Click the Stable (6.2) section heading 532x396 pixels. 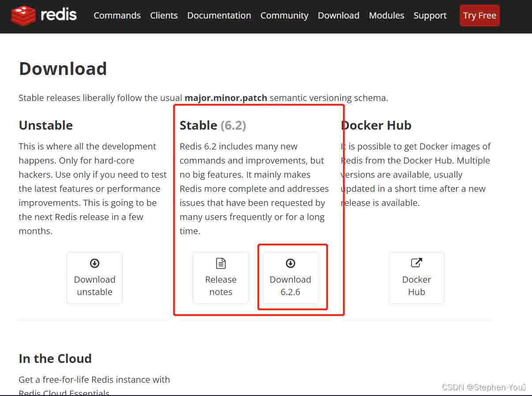click(x=213, y=125)
